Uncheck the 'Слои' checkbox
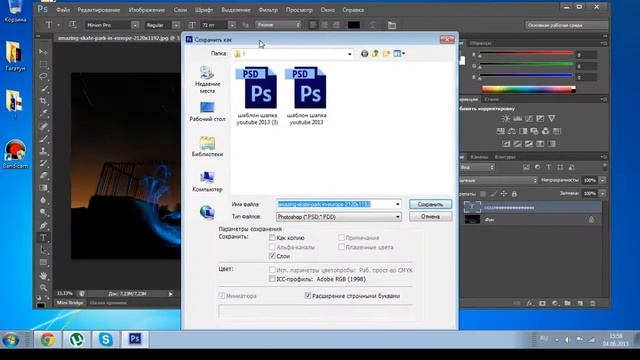640x360 pixels. (x=272, y=256)
